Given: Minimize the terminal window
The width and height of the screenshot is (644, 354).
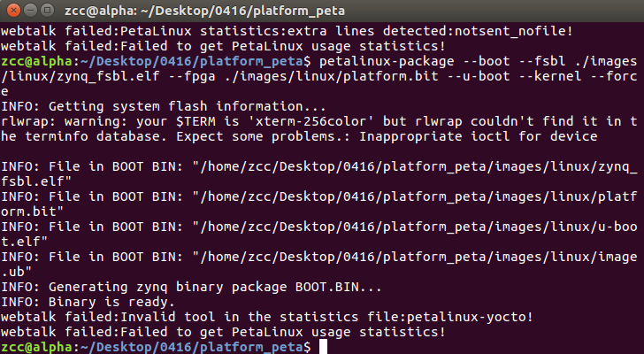Looking at the screenshot, I should coord(31,10).
